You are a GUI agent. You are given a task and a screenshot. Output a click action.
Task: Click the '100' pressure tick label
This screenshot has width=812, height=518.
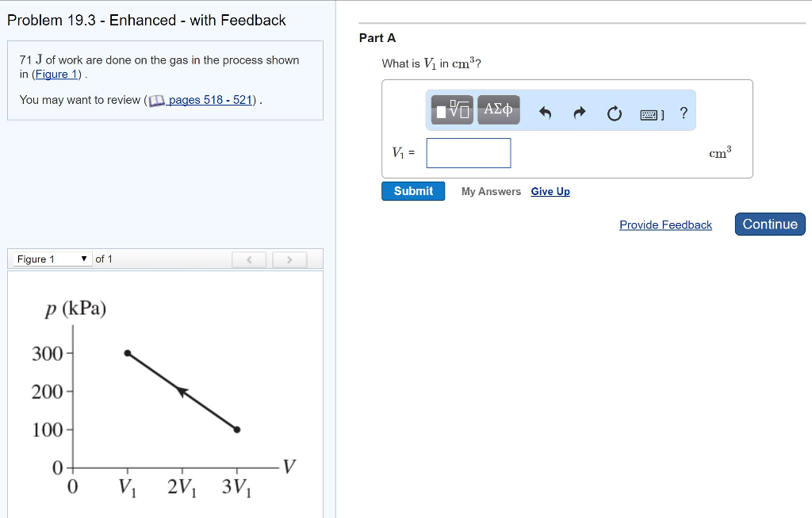(47, 430)
